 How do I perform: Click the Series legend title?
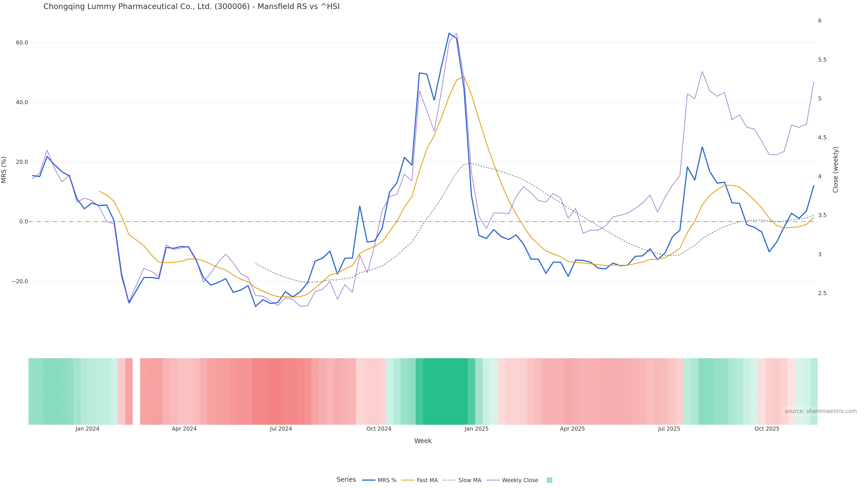346,480
